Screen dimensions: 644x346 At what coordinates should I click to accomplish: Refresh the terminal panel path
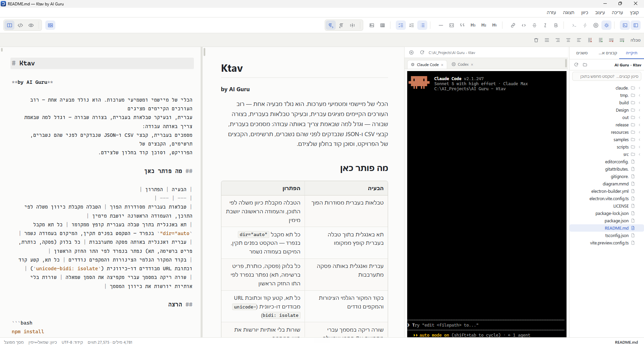pos(422,53)
